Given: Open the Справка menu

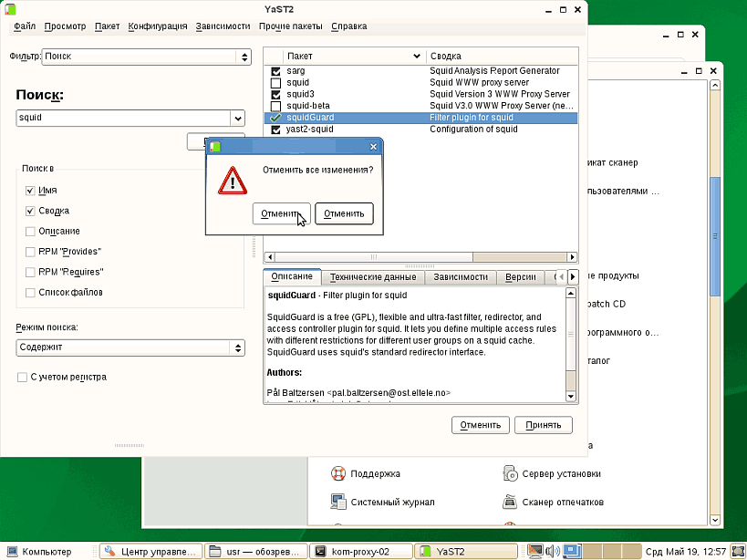Looking at the screenshot, I should point(348,26).
